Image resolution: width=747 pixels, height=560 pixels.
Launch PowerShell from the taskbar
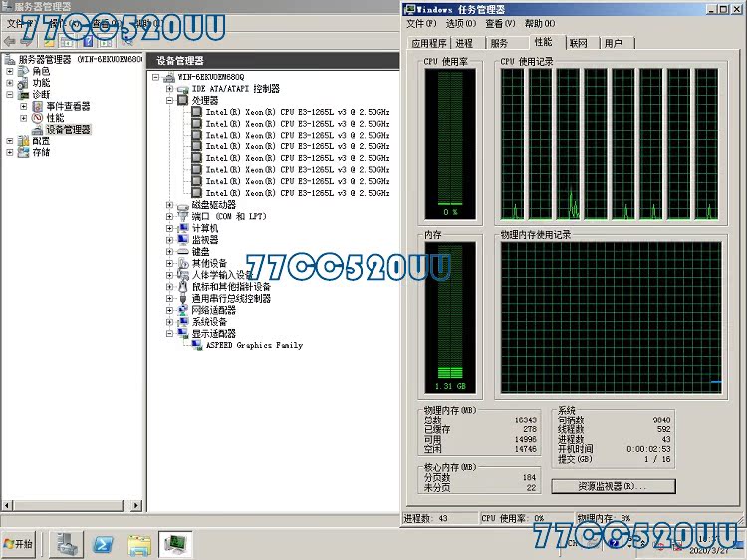pyautogui.click(x=103, y=544)
